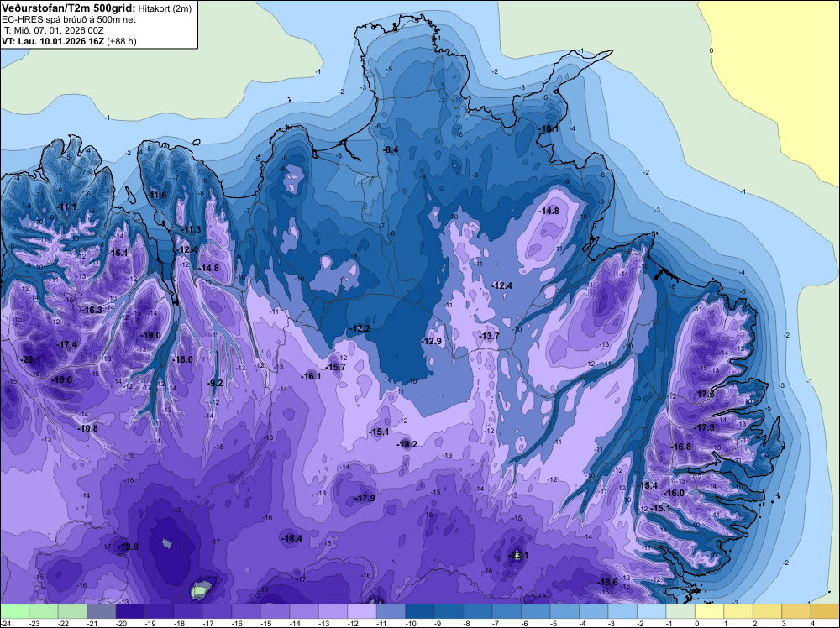Screen dimensions: 840x628
Task: Click the legend swatch above the -10 label
Action: point(420,611)
